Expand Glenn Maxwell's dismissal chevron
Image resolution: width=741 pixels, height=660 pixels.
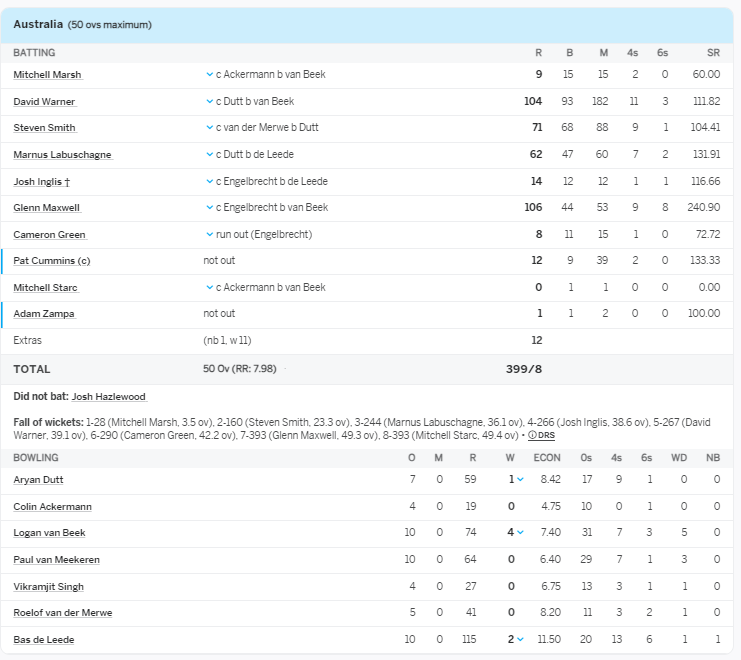click(209, 208)
